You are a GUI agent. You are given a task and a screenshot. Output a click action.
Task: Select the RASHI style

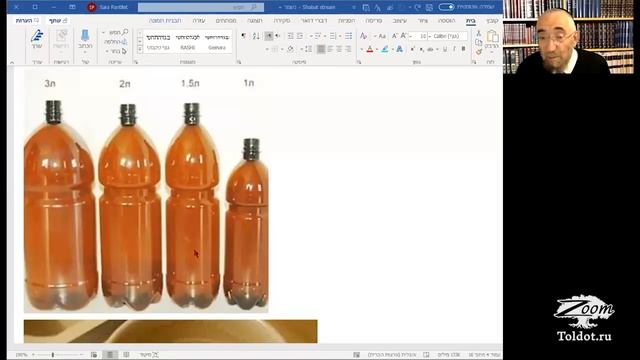tap(187, 41)
